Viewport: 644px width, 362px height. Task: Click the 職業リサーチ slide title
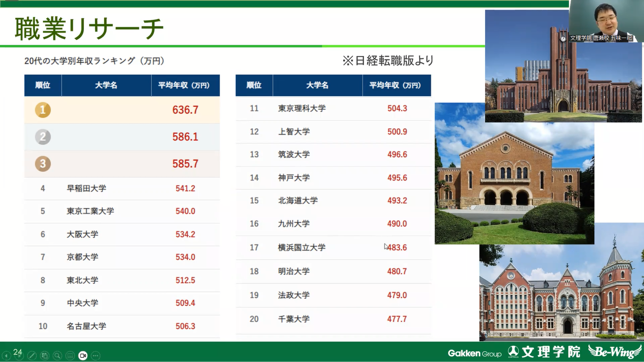[x=90, y=28]
